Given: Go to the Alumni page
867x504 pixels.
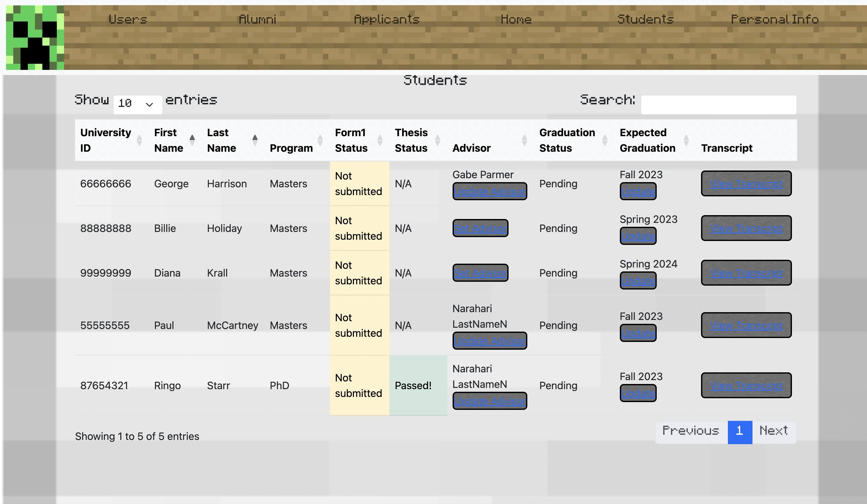Looking at the screenshot, I should coord(257,19).
